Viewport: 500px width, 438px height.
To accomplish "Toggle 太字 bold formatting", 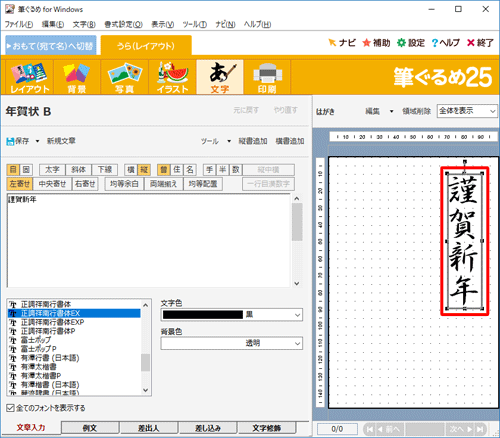I will (x=52, y=170).
